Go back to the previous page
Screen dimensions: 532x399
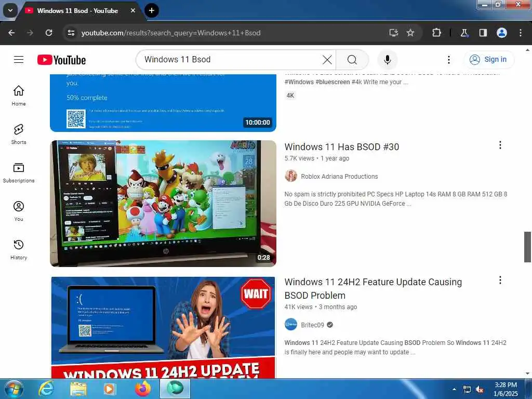[11, 33]
